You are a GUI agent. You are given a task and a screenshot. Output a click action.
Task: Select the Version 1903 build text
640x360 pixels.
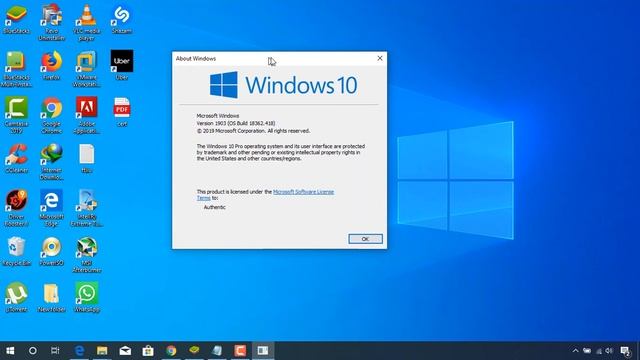[236, 123]
